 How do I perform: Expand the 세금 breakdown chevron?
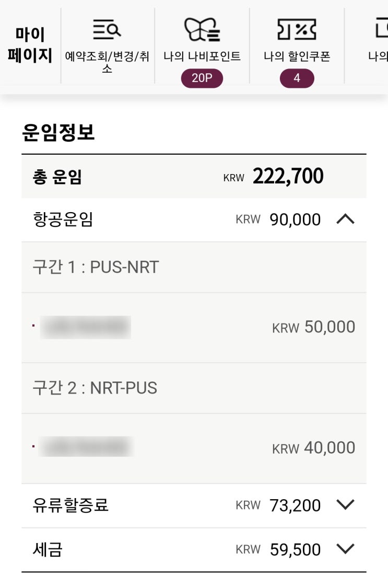pos(345,549)
